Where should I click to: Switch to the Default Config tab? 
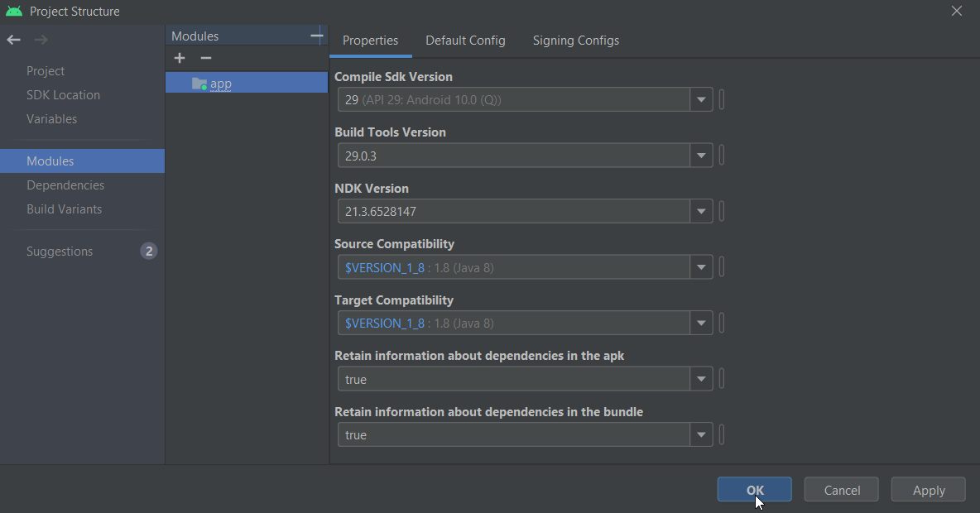(465, 41)
